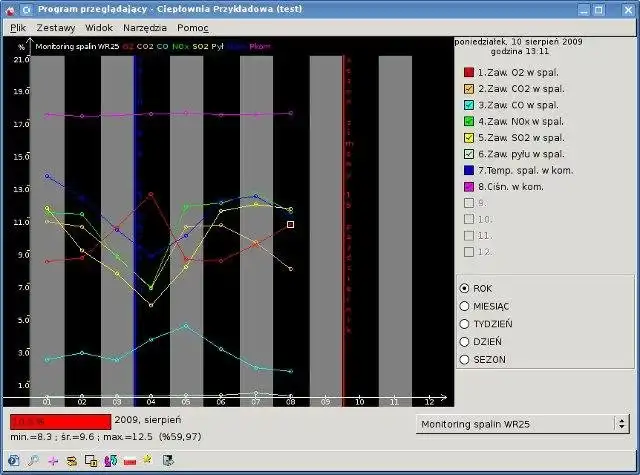Toggle series 5 Zaw. SO2 w spal.
This screenshot has width=640, height=475.
coord(469,138)
